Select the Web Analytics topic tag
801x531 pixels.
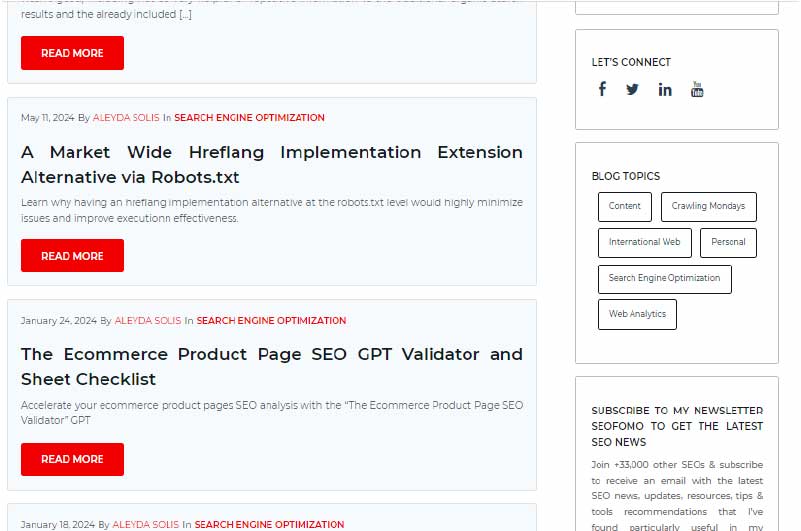pos(637,314)
